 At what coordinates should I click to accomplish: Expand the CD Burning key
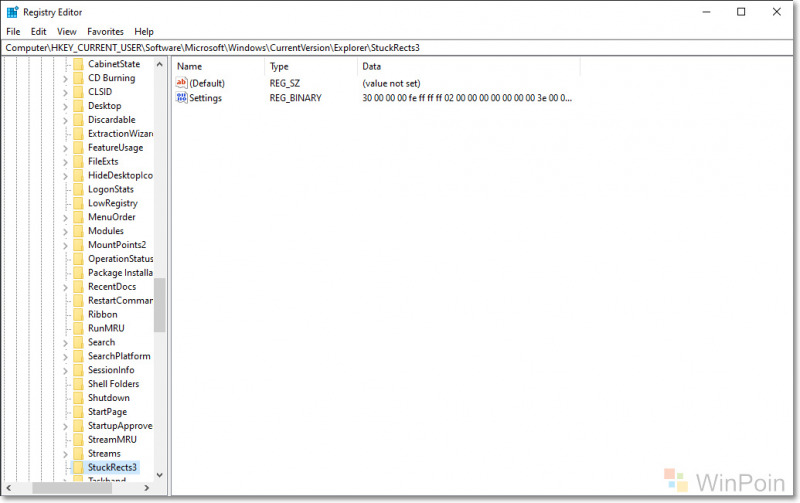coord(65,79)
